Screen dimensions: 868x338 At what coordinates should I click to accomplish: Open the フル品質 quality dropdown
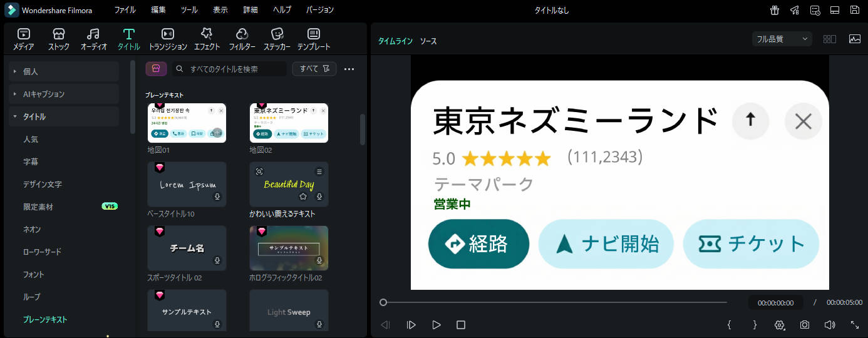pyautogui.click(x=782, y=39)
